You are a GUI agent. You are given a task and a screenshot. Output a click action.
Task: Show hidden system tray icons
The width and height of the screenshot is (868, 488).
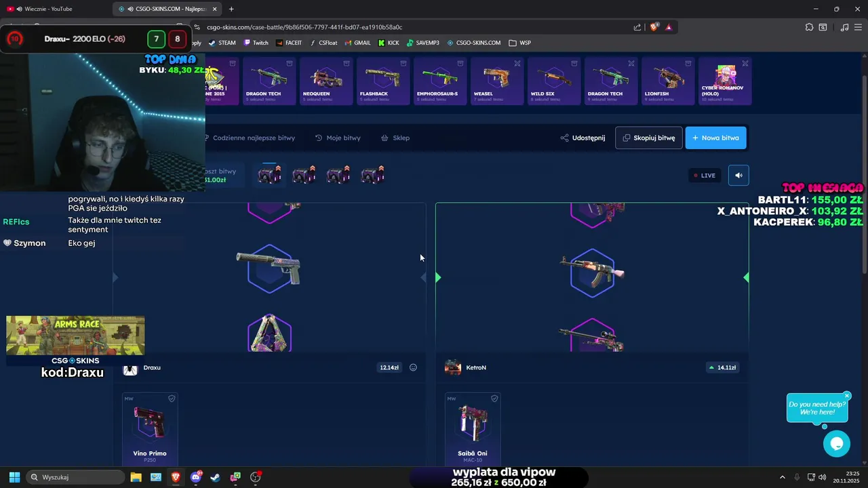[782, 477]
